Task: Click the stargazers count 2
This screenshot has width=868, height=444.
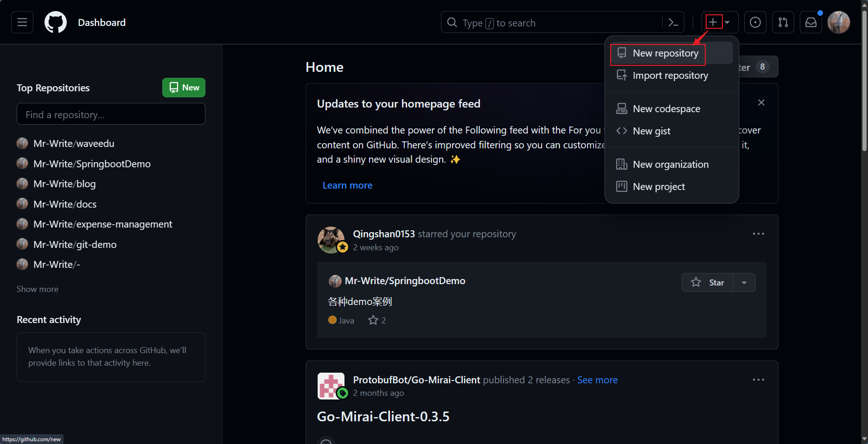Action: (x=377, y=320)
